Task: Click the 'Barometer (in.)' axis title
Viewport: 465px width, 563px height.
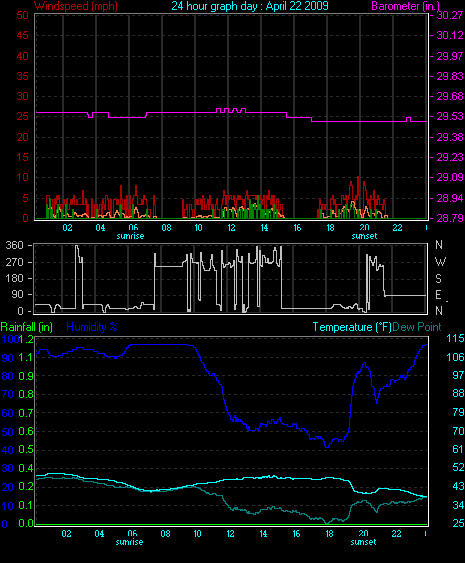Action: 405,6
